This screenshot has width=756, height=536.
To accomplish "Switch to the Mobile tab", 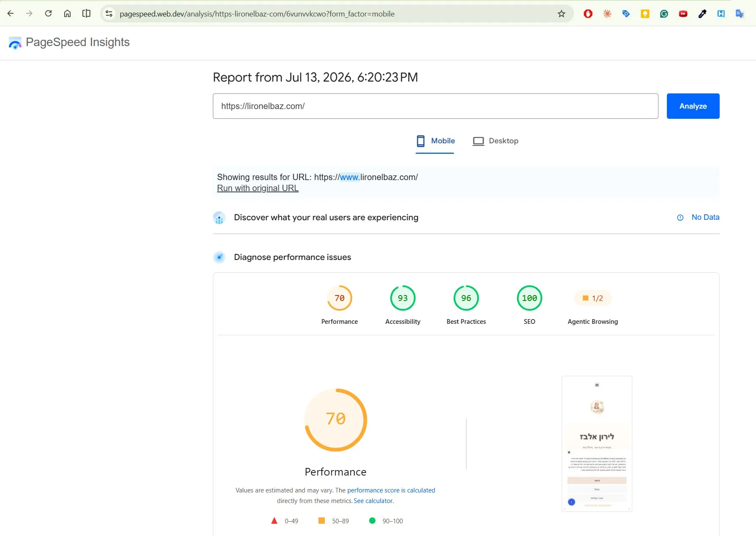I will (x=435, y=141).
